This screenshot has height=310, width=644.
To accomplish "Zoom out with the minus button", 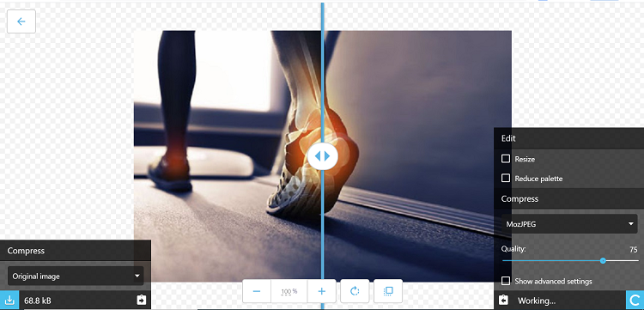I will (x=257, y=291).
